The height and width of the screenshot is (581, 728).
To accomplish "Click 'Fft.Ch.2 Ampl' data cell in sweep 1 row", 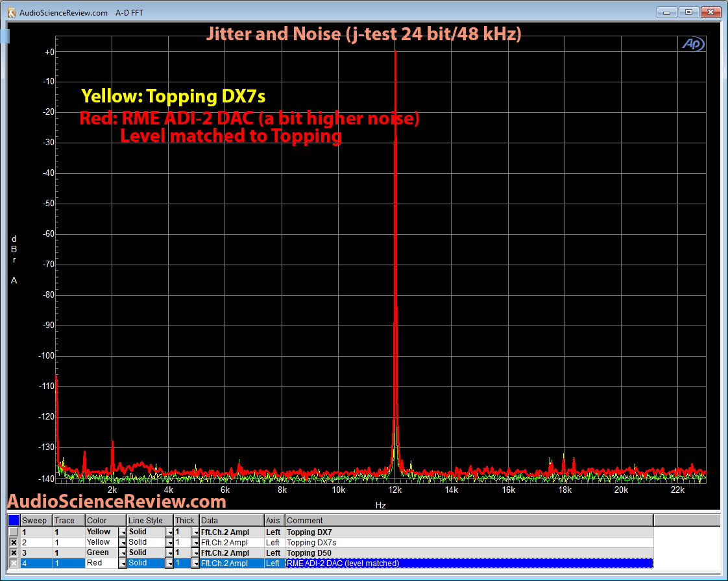I will pos(232,532).
